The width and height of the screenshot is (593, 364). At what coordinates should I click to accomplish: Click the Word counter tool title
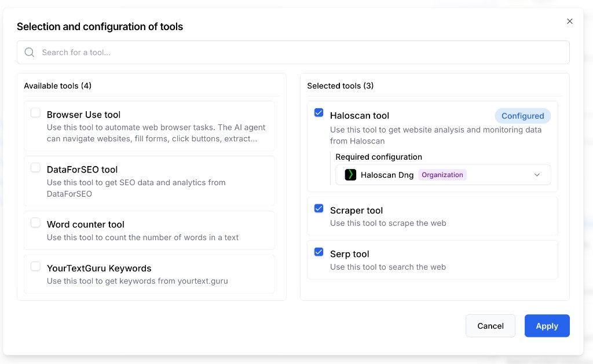pos(86,225)
